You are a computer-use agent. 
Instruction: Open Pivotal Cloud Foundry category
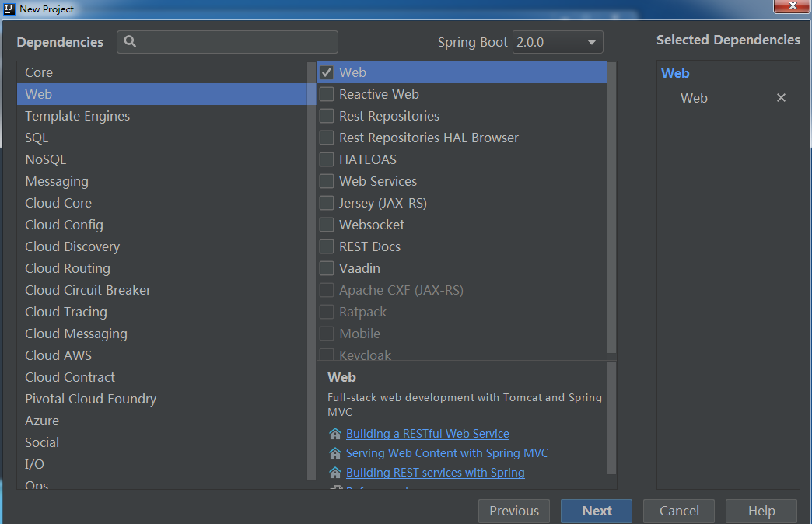coord(162,399)
